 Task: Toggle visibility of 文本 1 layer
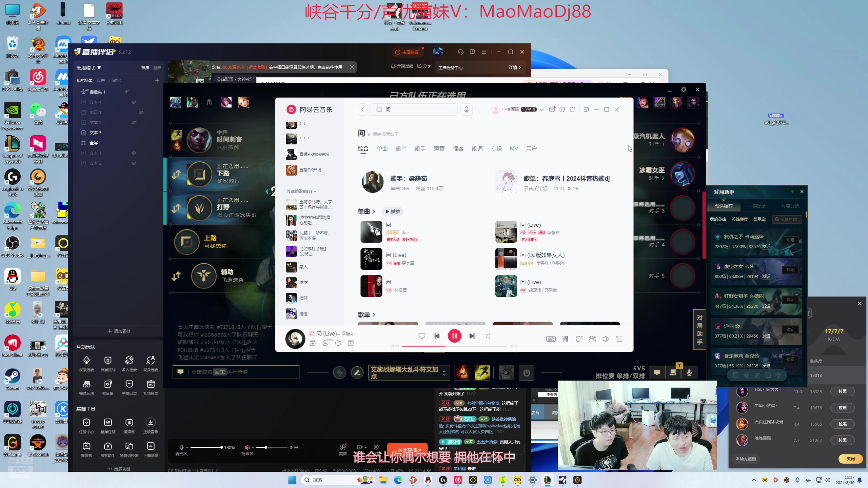point(134,153)
